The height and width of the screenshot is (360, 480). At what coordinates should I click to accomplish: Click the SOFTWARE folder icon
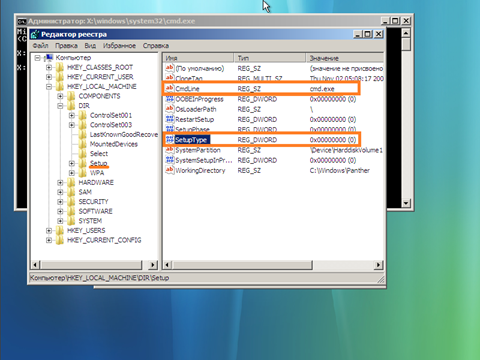(x=71, y=211)
